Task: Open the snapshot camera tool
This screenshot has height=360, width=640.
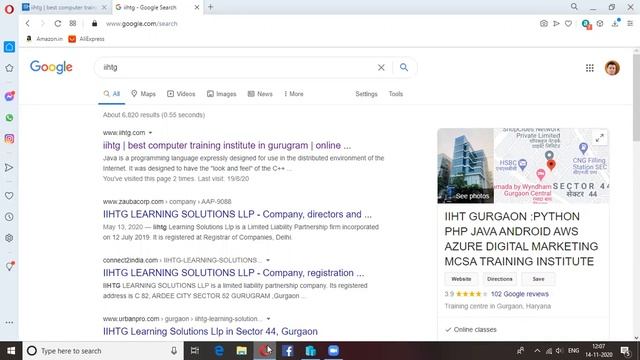Action: point(544,24)
